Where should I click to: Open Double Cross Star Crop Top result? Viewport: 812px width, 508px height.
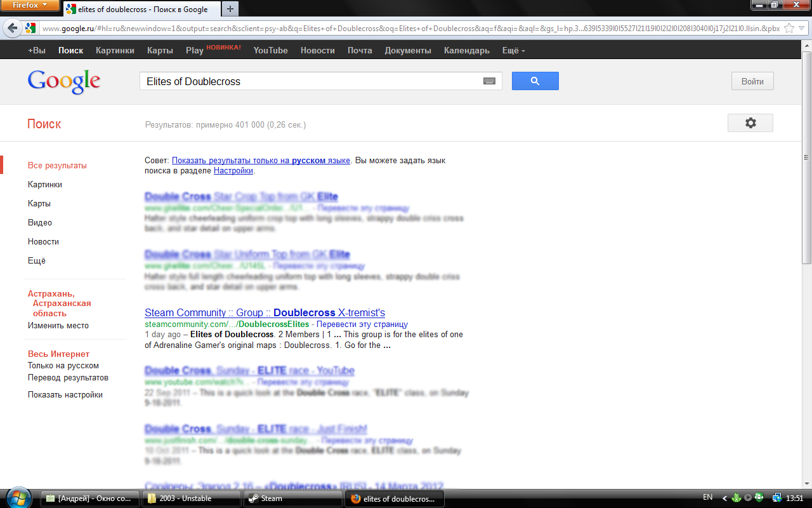241,197
